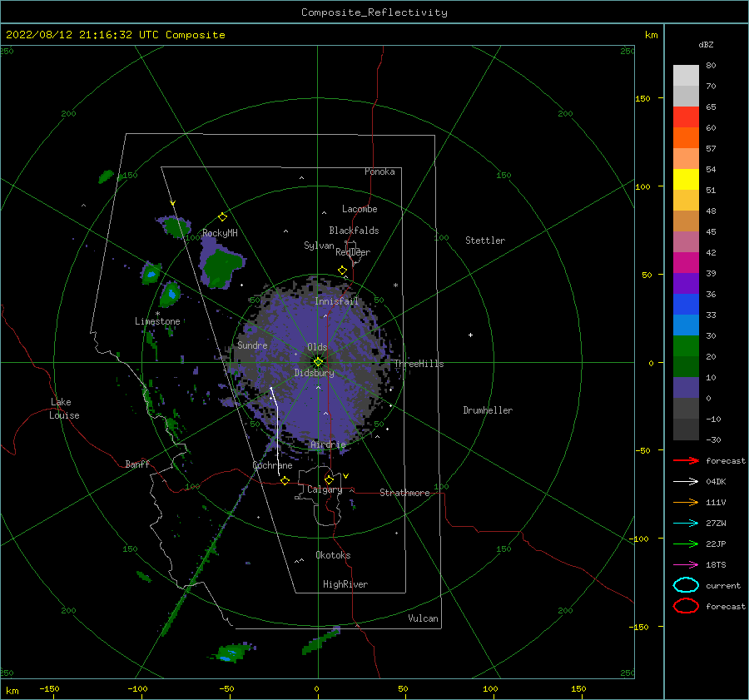Screen dimensions: 749x700
Task: Click the Sylvan label
Action: coord(319,246)
